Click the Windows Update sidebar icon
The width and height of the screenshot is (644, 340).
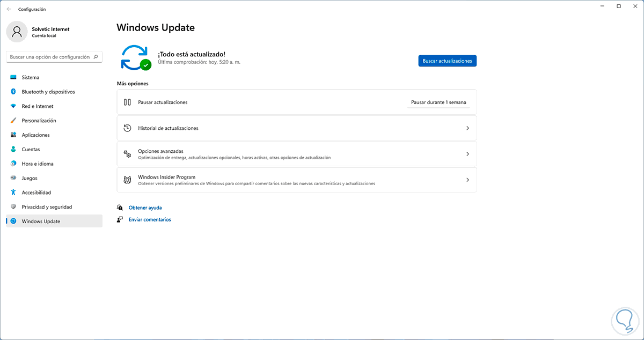[13, 221]
